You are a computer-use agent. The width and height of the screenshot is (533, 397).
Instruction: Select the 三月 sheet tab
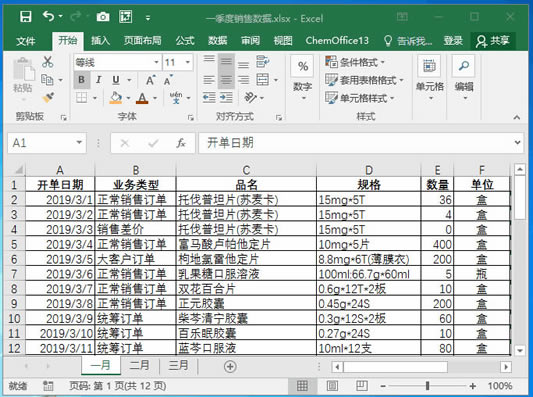pos(178,365)
